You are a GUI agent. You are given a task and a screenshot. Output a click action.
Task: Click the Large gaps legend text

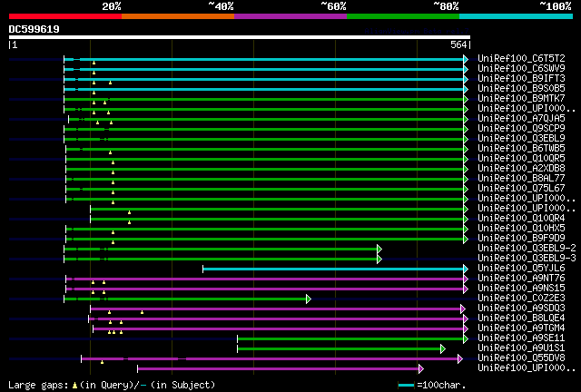pos(38,386)
